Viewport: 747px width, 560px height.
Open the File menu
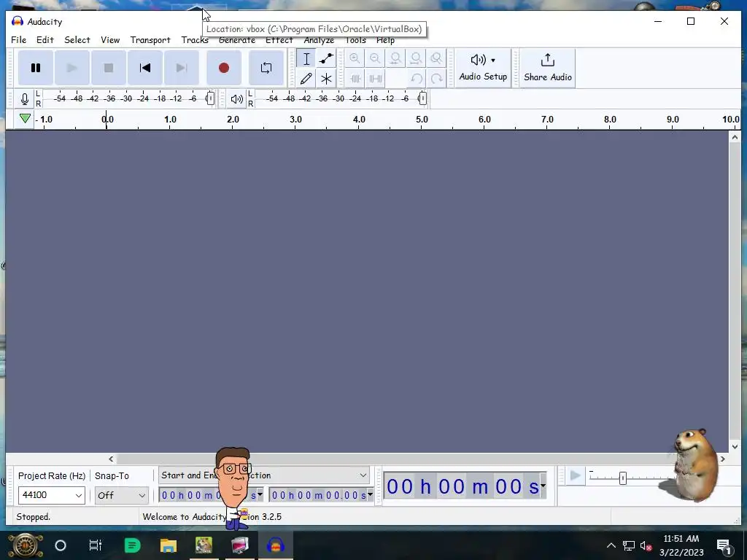point(18,40)
